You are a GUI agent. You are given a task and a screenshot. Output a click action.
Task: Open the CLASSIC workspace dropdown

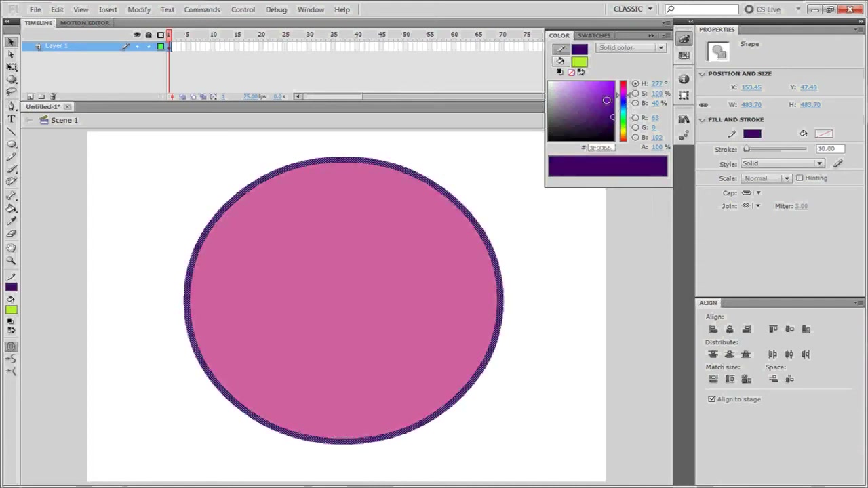point(633,9)
